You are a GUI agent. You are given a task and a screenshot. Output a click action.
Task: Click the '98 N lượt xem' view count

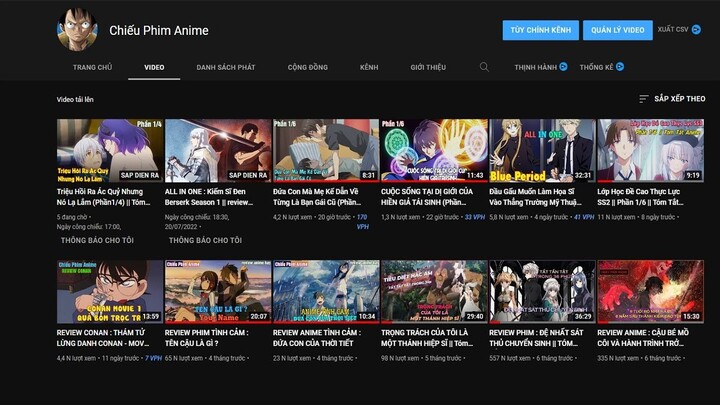tap(399, 358)
